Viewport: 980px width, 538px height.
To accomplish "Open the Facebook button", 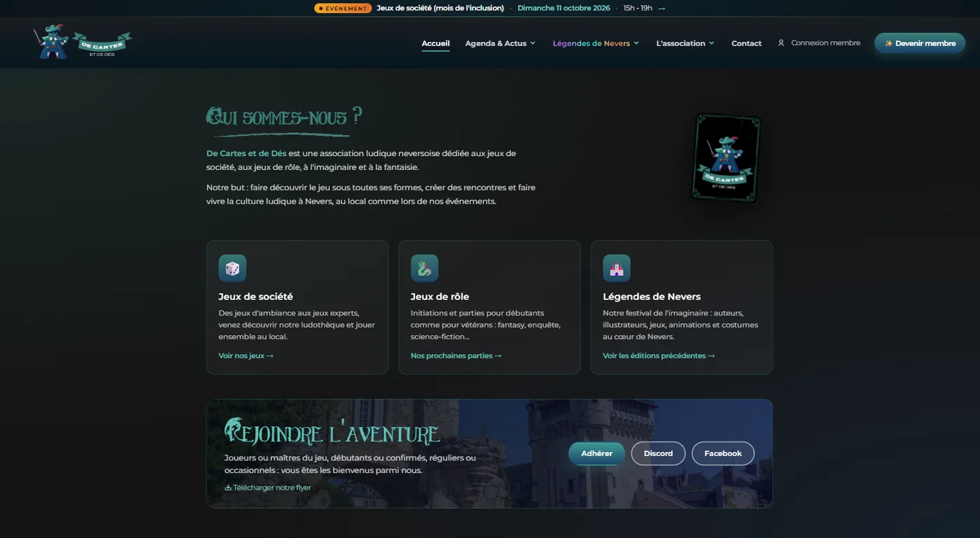I will pos(723,453).
